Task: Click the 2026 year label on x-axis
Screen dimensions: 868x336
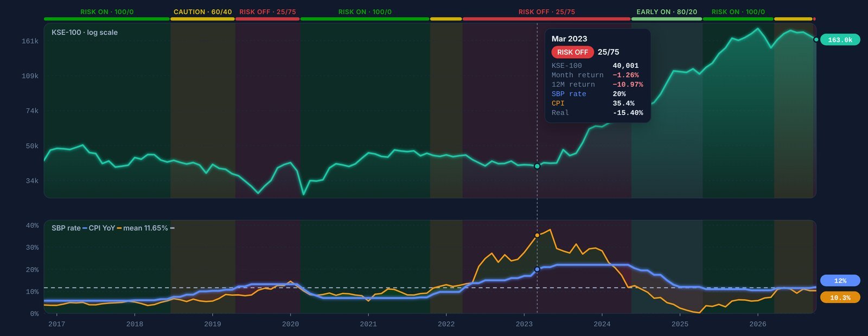Action: 758,324
